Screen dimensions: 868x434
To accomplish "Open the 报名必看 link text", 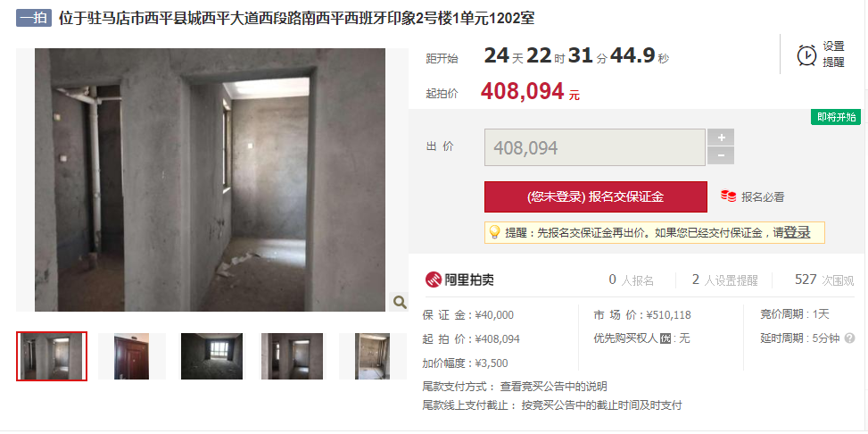I will (763, 196).
